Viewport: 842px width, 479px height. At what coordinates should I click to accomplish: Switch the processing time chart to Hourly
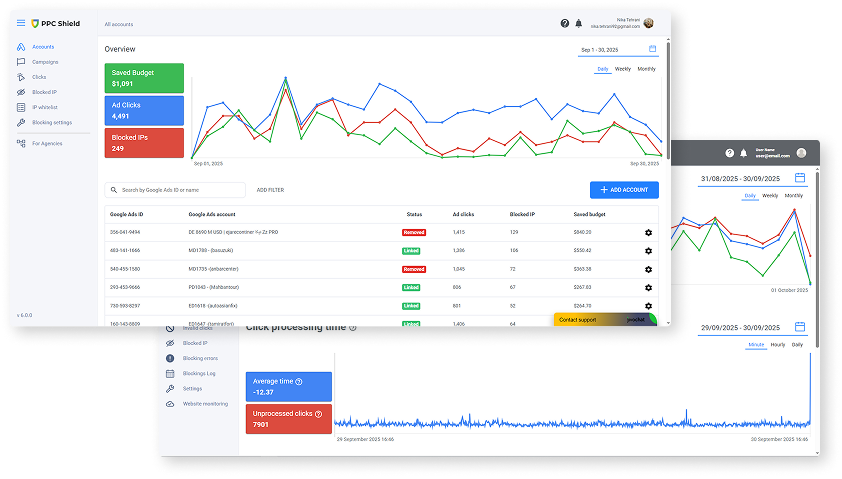point(776,344)
